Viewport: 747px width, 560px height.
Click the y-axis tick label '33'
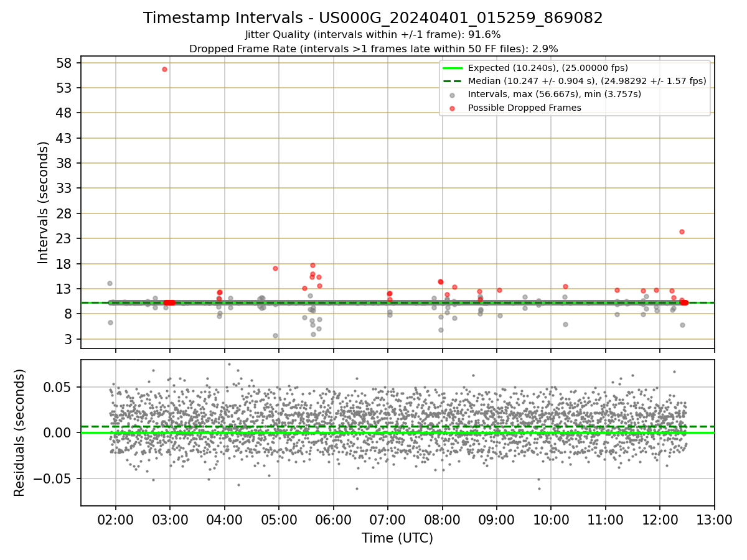coord(66,189)
